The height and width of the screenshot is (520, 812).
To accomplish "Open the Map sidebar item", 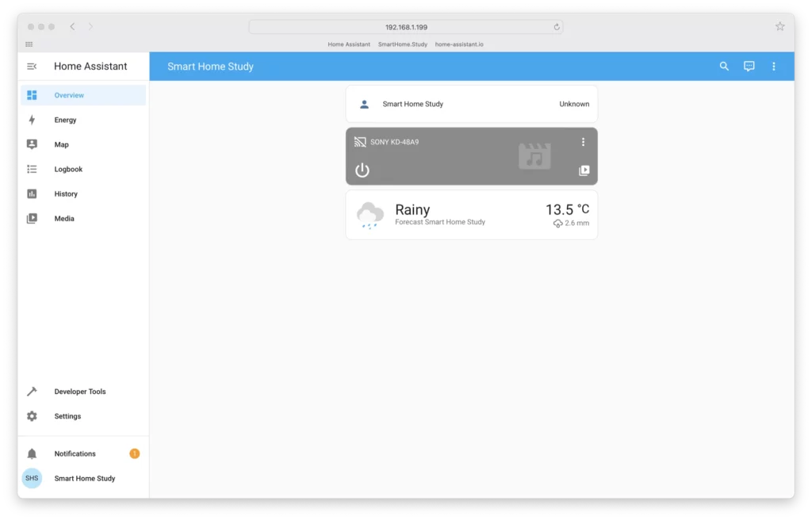I will click(82, 144).
